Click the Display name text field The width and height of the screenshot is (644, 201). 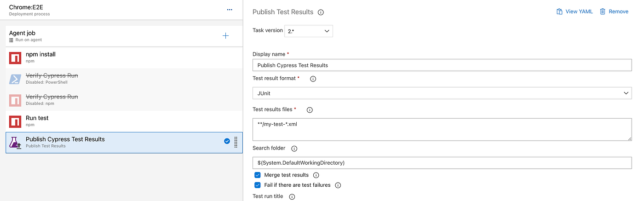[x=442, y=65]
